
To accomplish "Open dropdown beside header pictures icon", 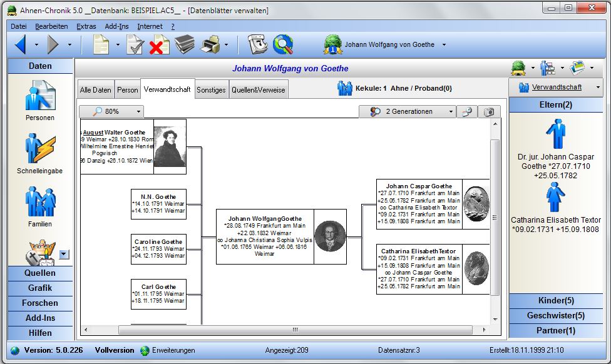I will coord(592,68).
